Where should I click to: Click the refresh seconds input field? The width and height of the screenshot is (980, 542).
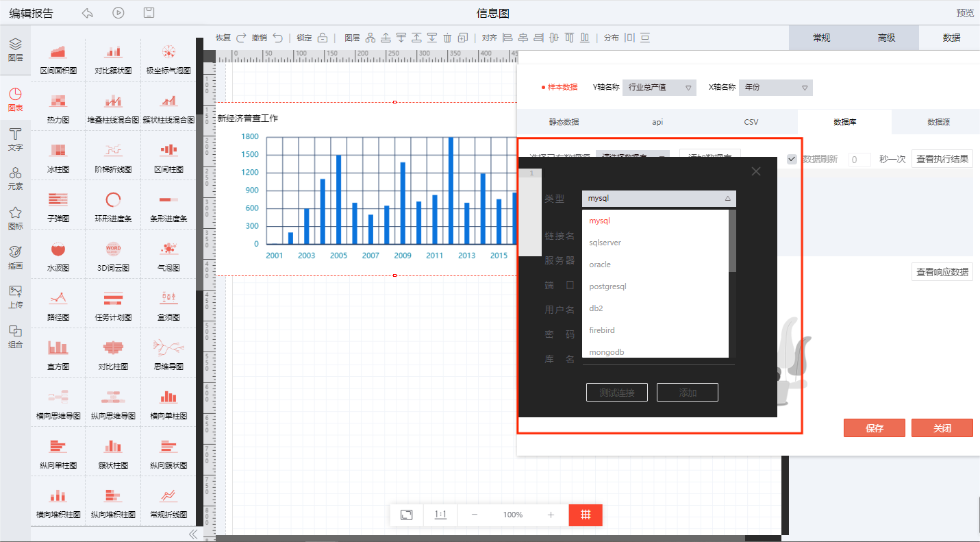859,159
